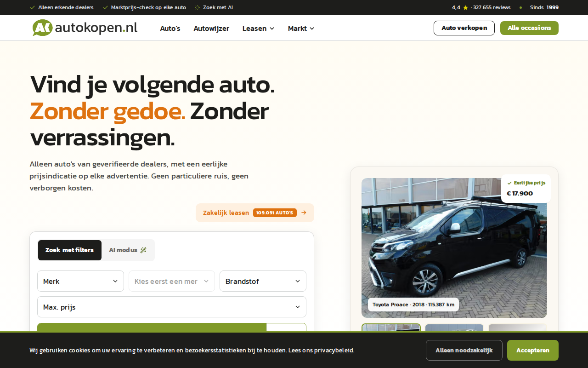Open the Kies eerst een merk dropdown

[172, 281]
